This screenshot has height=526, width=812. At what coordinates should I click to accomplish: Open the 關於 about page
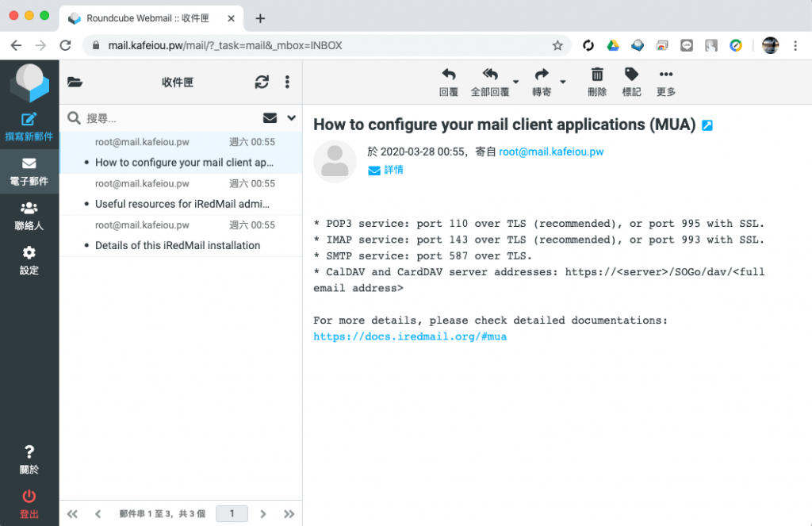pos(29,459)
